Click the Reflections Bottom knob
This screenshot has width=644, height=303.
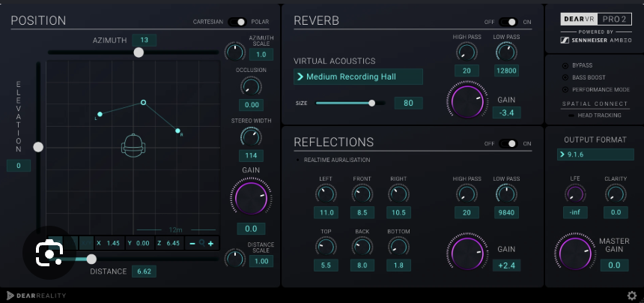[398, 247]
